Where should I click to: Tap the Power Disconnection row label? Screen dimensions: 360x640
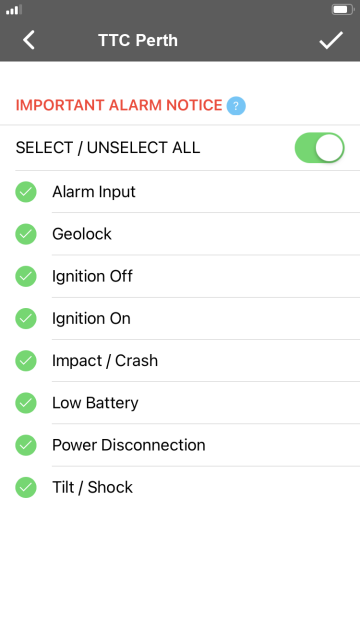pos(129,445)
